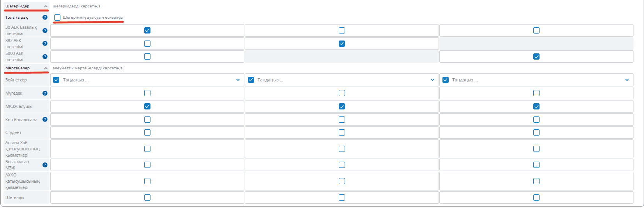Viewport: 644px width, 208px height.
Task: Uncheck МКЗЖ алушы in second column
Action: [x=342, y=106]
